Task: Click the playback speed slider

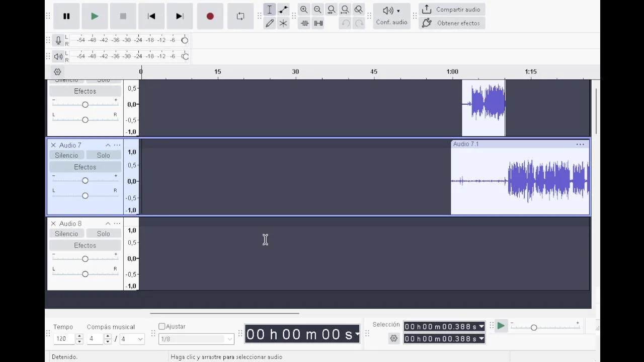Action: (545, 327)
